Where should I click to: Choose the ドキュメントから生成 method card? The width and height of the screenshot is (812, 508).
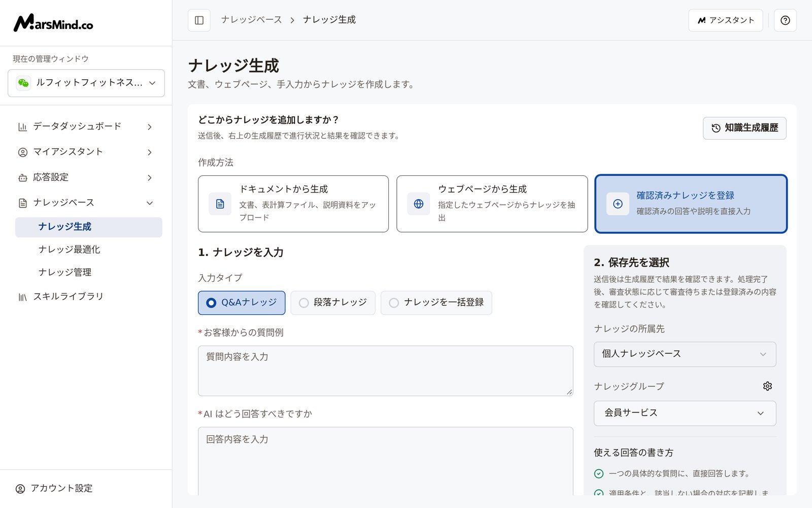tap(293, 204)
